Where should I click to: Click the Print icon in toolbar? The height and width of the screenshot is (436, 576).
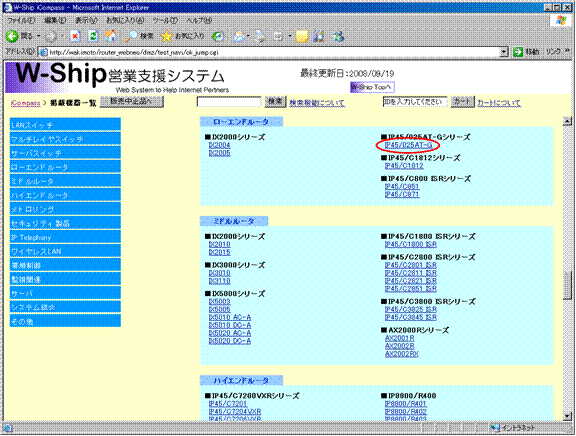click(261, 36)
